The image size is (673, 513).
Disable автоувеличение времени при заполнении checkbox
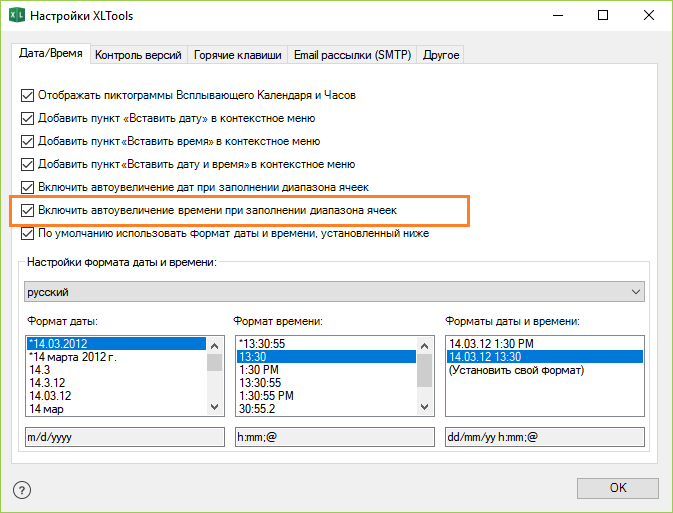click(x=27, y=211)
